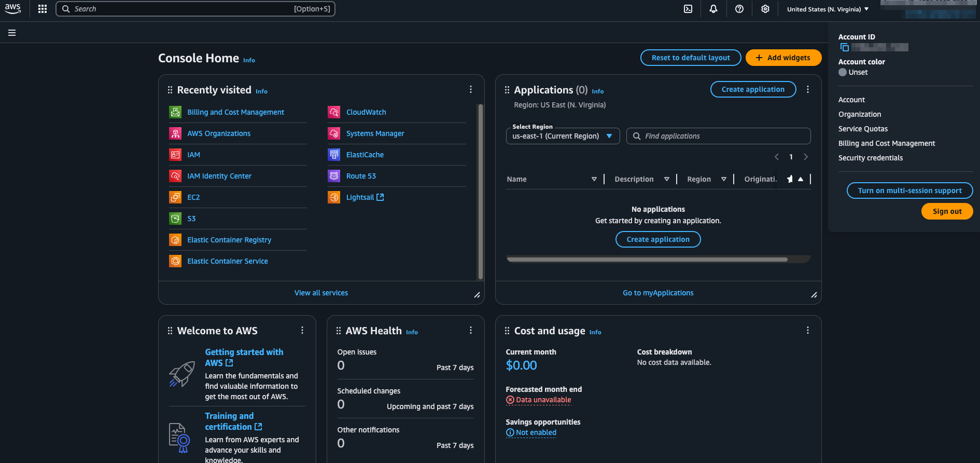Expand the hamburger side navigation menu
This screenshot has height=463, width=980.
click(12, 33)
